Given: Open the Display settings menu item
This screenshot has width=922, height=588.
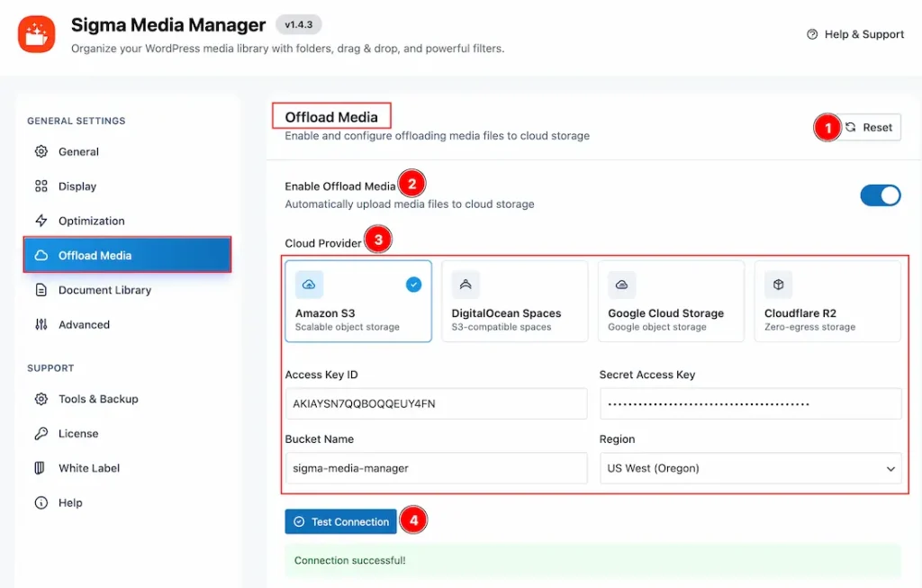Looking at the screenshot, I should pyautogui.click(x=128, y=185).
